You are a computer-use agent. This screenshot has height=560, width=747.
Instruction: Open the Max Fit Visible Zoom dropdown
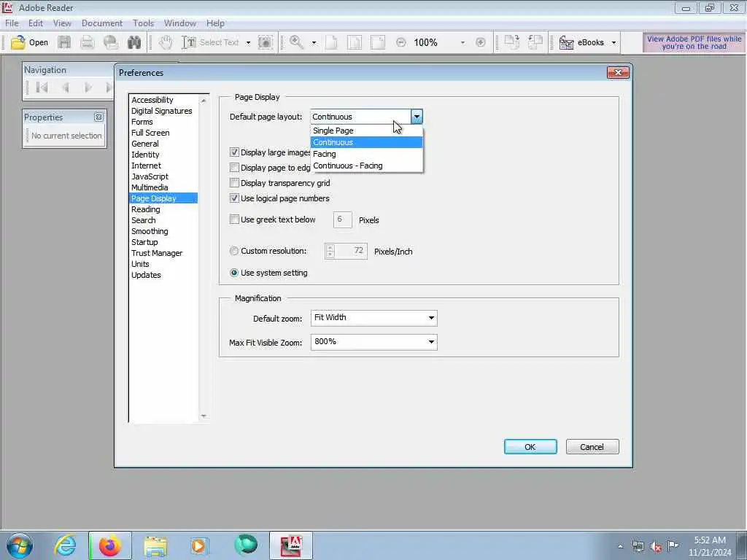[x=374, y=342]
